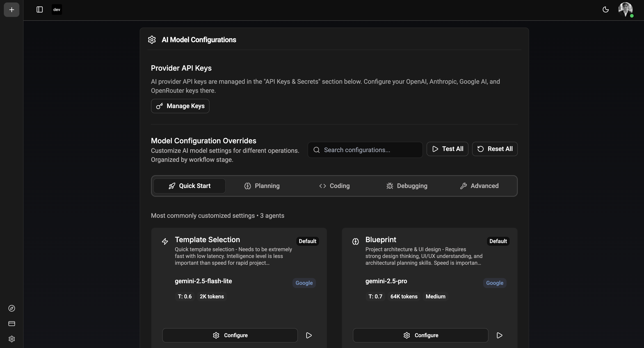
Task: Configure the Blueprint agent
Action: (x=420, y=335)
